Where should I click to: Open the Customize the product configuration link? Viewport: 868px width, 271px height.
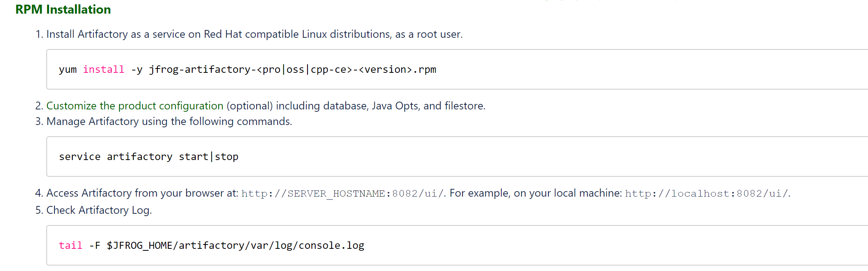(x=135, y=106)
